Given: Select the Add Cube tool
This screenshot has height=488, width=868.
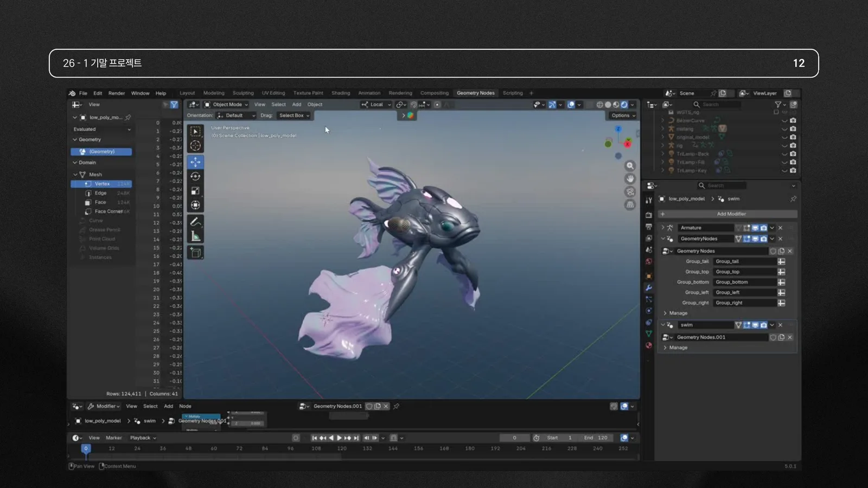Looking at the screenshot, I should pos(196,253).
